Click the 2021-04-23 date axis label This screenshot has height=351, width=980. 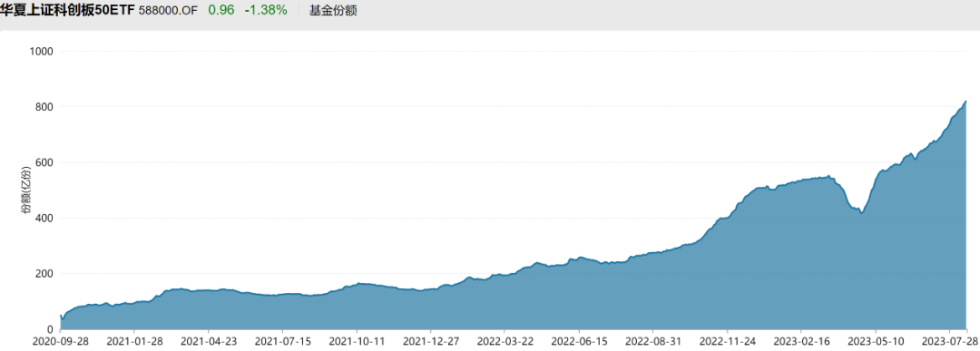[208, 343]
